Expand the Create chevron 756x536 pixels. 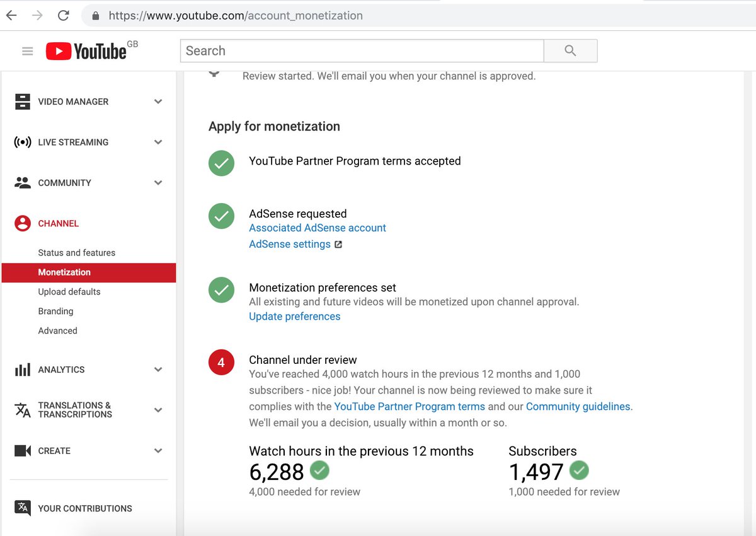click(x=158, y=451)
